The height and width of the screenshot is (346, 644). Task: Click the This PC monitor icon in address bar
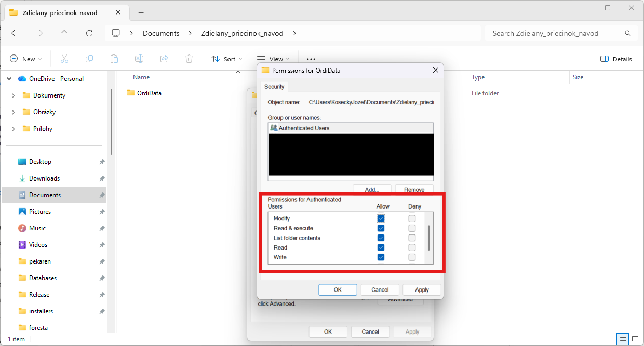click(x=116, y=33)
